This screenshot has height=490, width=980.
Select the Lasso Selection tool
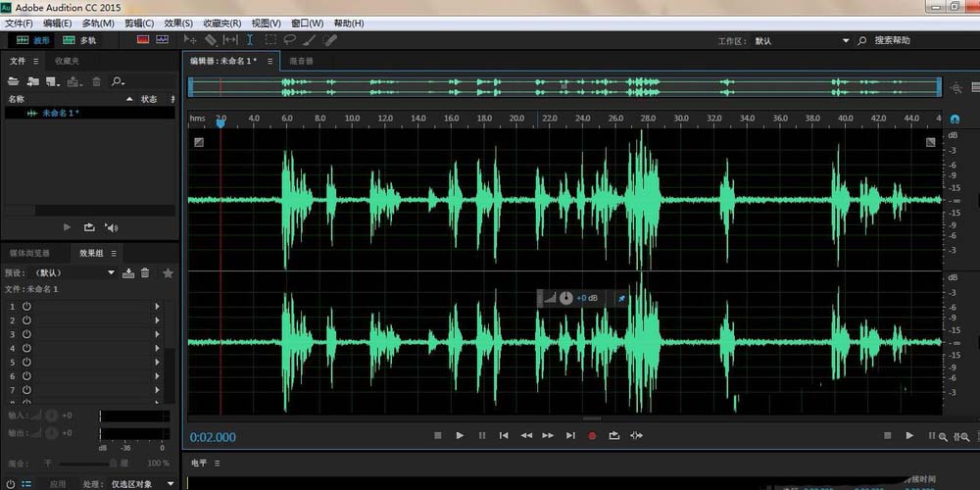pos(290,40)
